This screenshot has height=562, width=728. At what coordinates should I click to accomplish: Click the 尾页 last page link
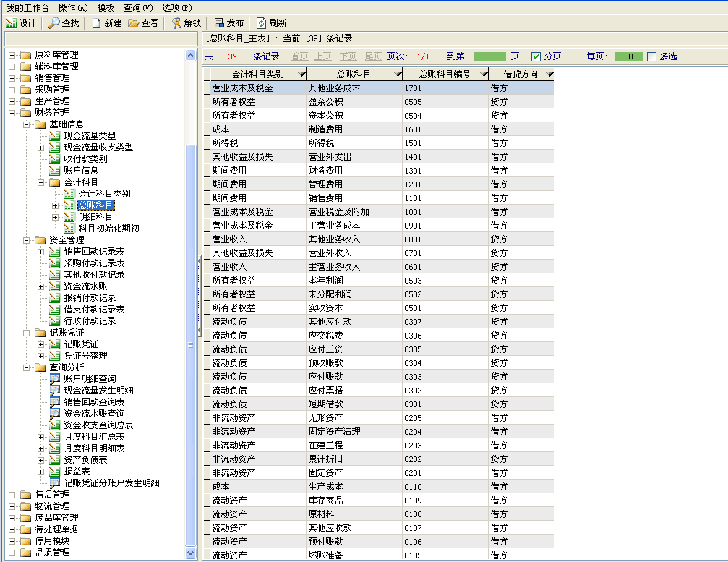point(373,56)
